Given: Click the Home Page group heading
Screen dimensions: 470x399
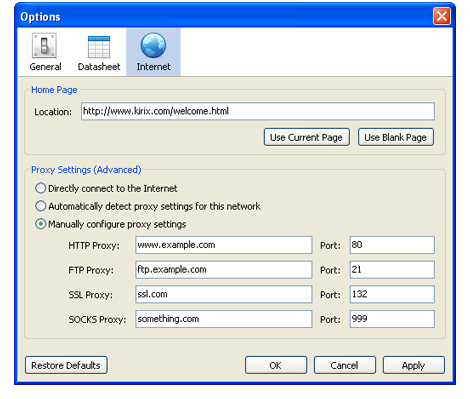Looking at the screenshot, I should pyautogui.click(x=54, y=90).
